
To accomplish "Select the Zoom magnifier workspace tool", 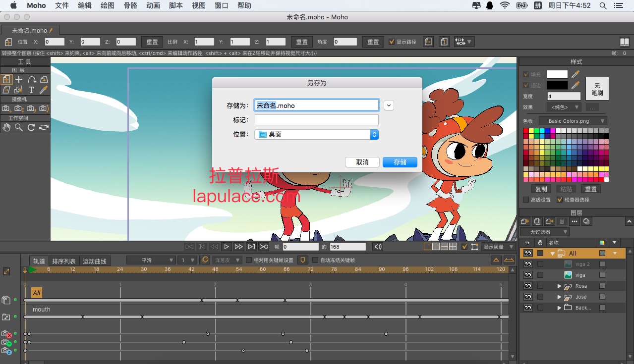I will [19, 127].
